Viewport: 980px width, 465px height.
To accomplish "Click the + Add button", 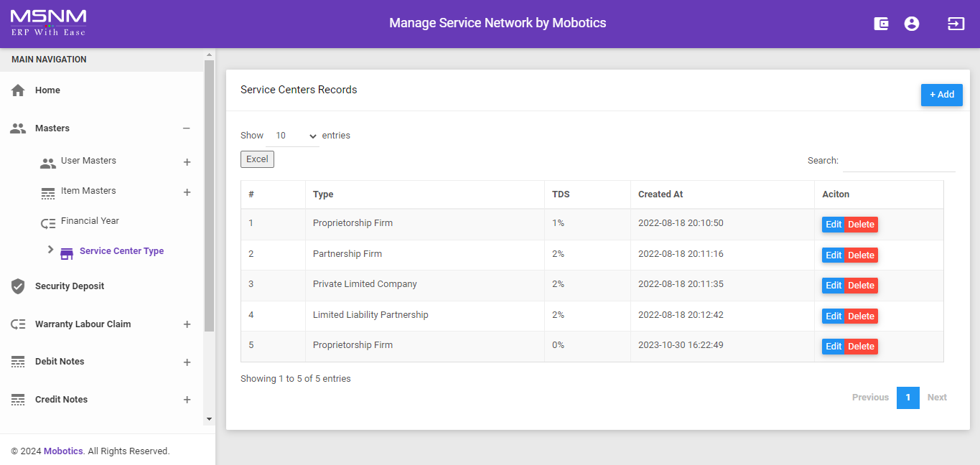I will point(941,95).
